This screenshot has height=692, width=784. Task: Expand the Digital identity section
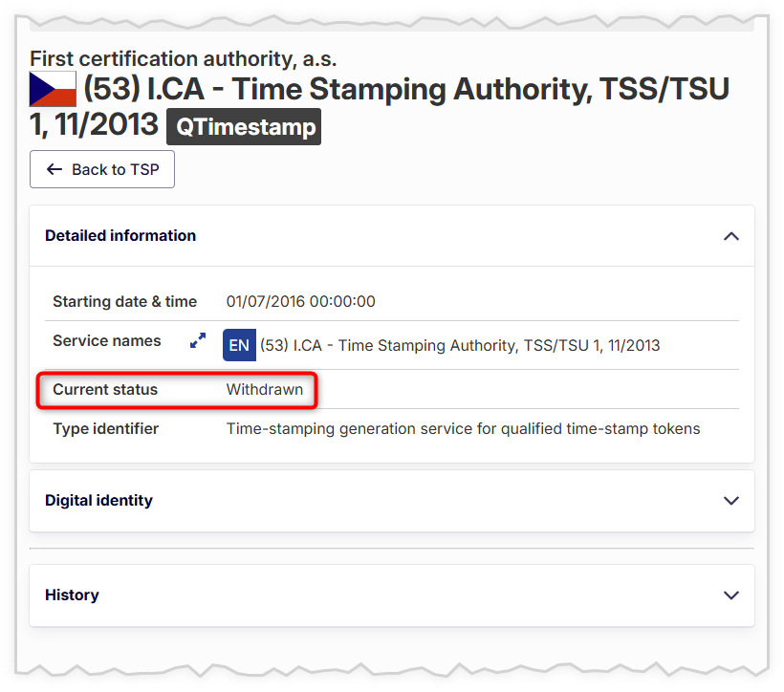point(731,501)
